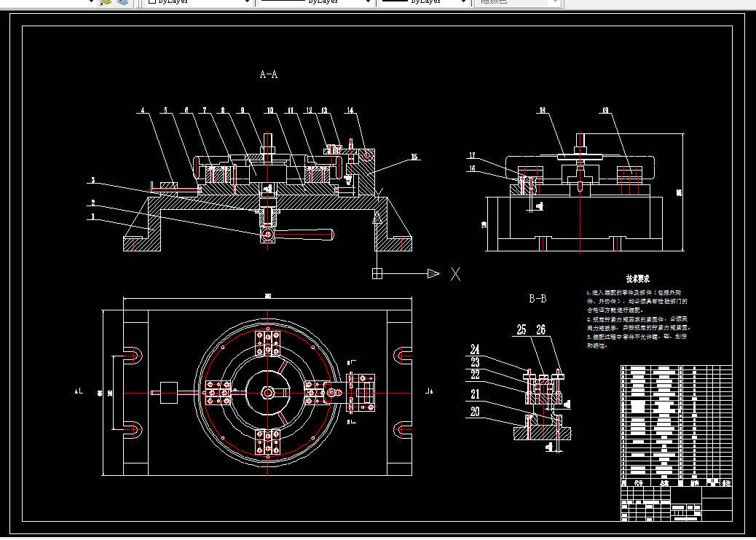Viewport: 756px width, 540px height.
Task: Select part balloon number 1
Action: [93, 217]
